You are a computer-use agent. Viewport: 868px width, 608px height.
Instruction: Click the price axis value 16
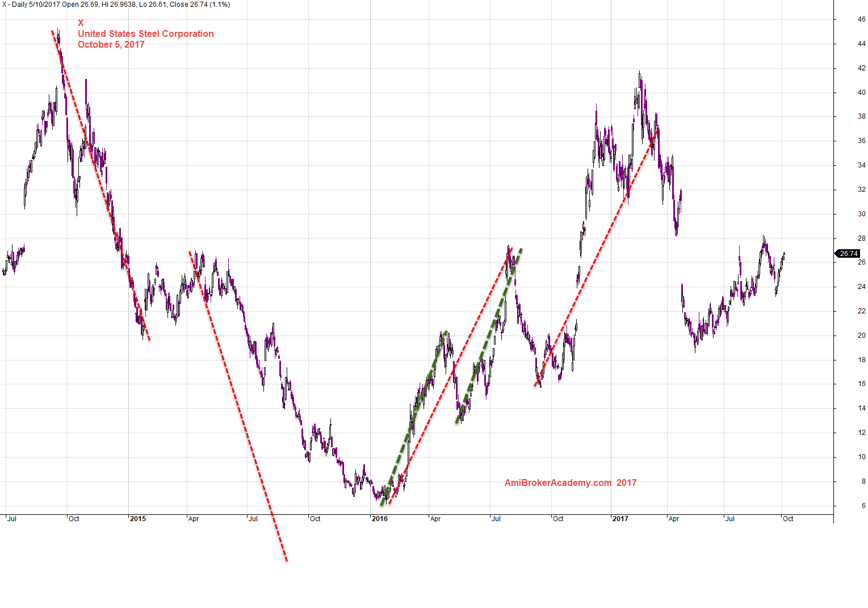[862, 384]
